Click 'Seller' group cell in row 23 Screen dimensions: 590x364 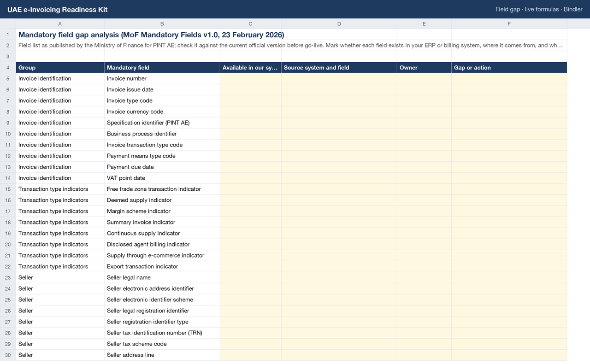[60, 277]
